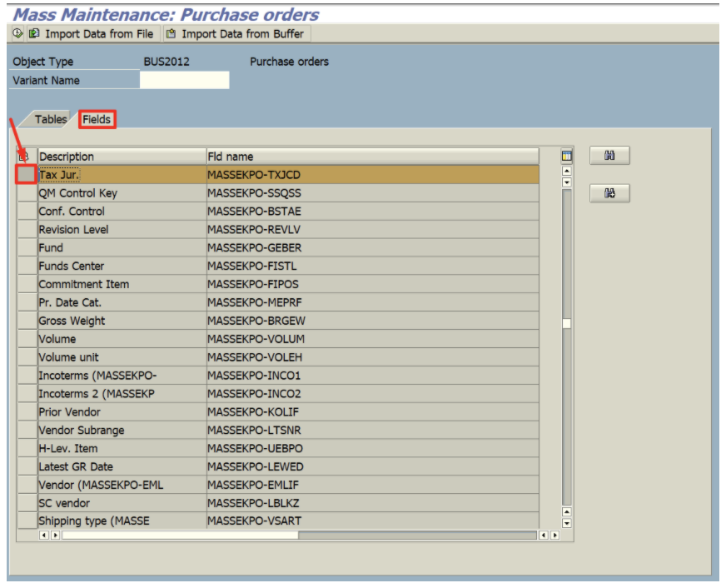Click Import Data from File button

point(92,34)
